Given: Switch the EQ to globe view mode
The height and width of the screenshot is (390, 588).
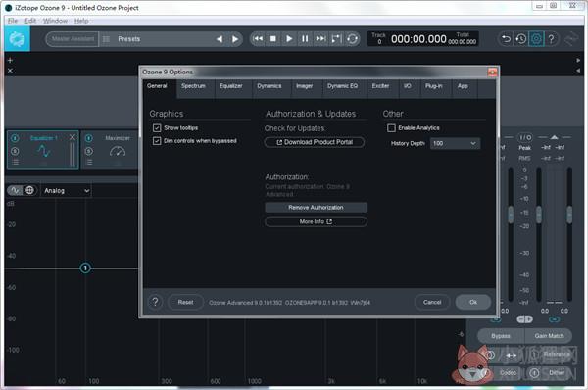Looking at the screenshot, I should pos(29,190).
